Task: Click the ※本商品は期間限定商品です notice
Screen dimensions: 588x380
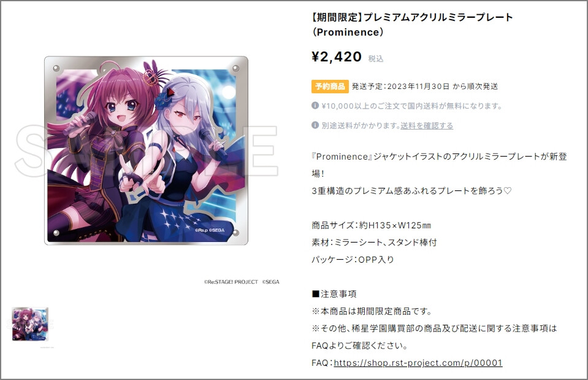Action: click(x=372, y=311)
